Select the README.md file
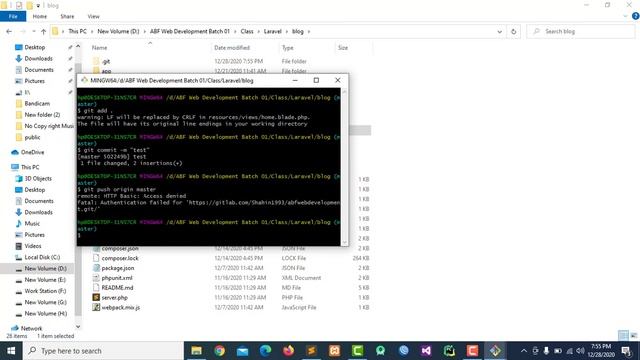Viewport: 640px width, 360px height. coord(117,288)
